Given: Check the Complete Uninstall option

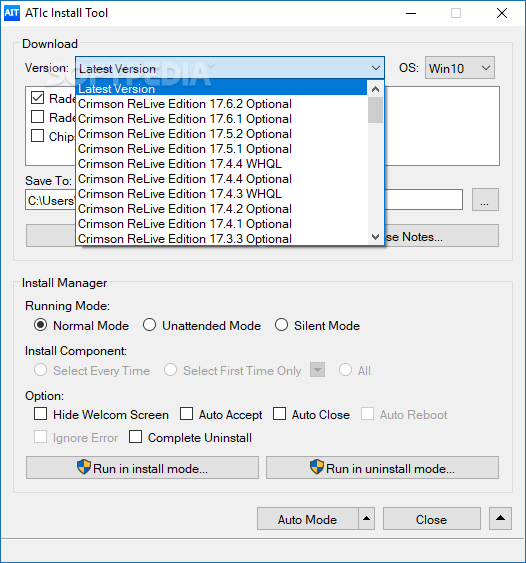Looking at the screenshot, I should pyautogui.click(x=135, y=437).
